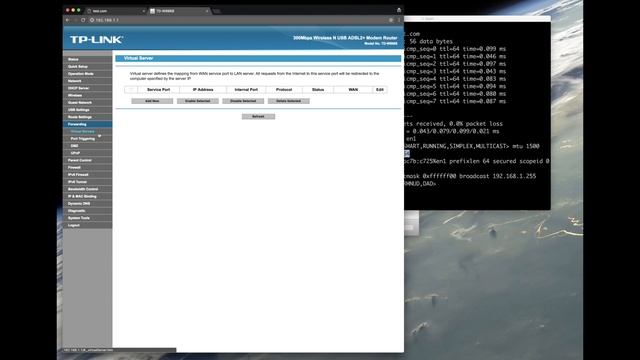Open IP & MAC Binding item

(87, 196)
